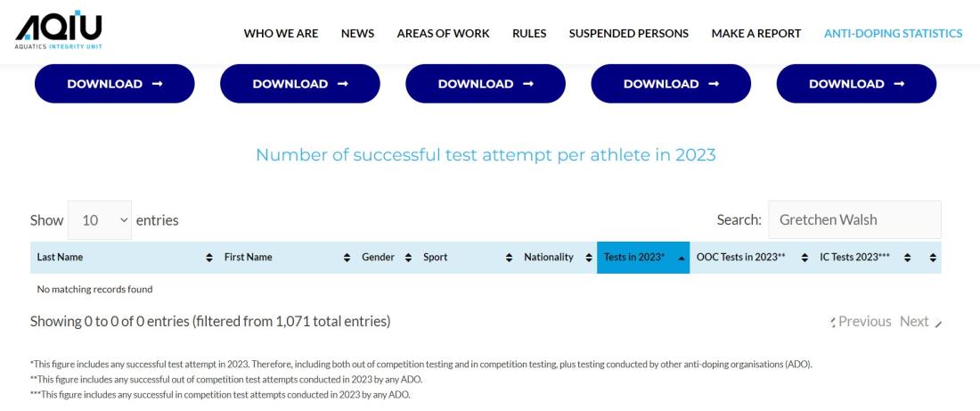
Task: Sort by Sport arrows icon
Action: 509,258
